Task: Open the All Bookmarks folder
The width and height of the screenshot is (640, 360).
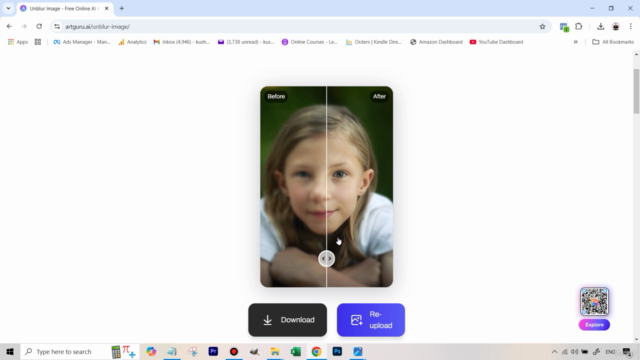Action: [613, 42]
